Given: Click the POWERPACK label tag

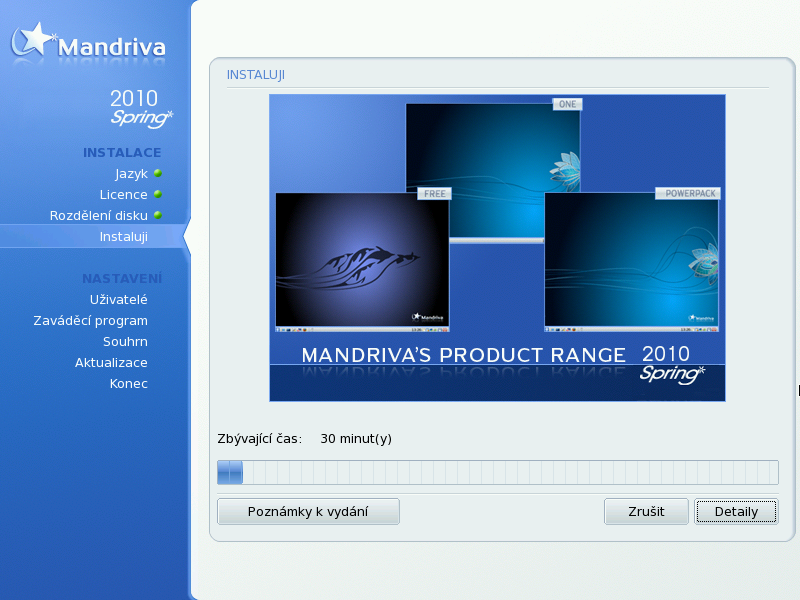Looking at the screenshot, I should [690, 193].
